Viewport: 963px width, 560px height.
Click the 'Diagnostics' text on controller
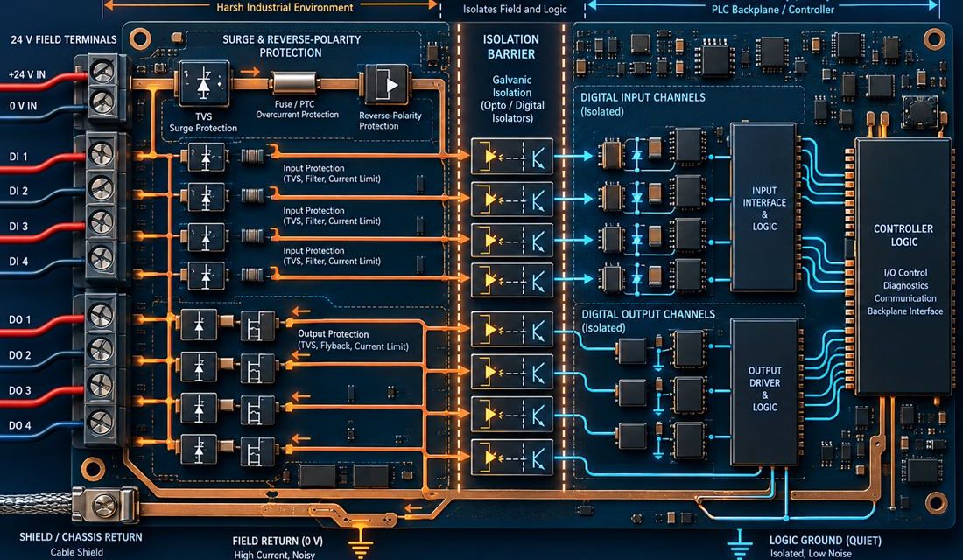(x=905, y=285)
